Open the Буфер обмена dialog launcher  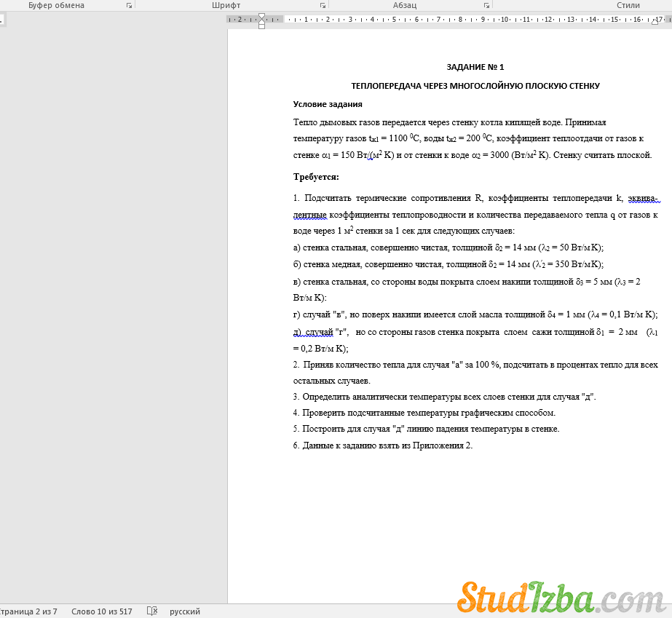tap(129, 6)
